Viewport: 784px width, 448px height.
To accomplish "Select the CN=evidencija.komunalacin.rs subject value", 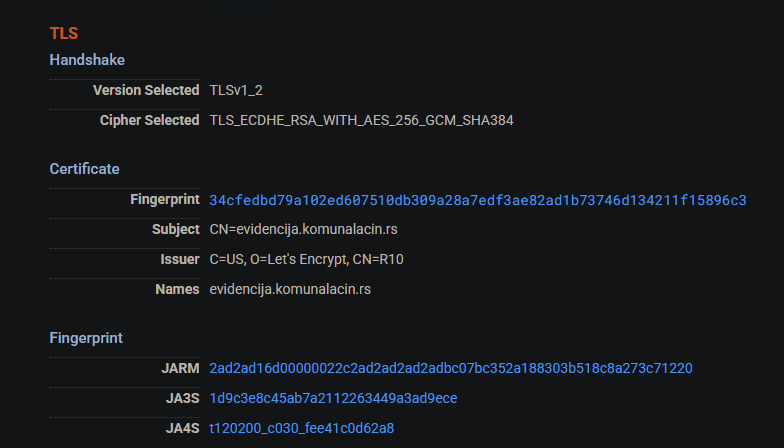I will point(304,230).
